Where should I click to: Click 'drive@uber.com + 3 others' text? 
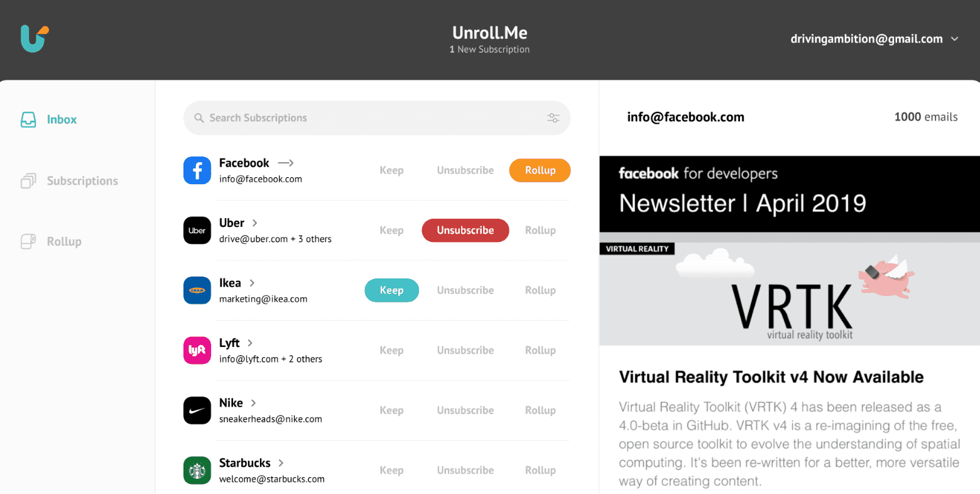(275, 239)
